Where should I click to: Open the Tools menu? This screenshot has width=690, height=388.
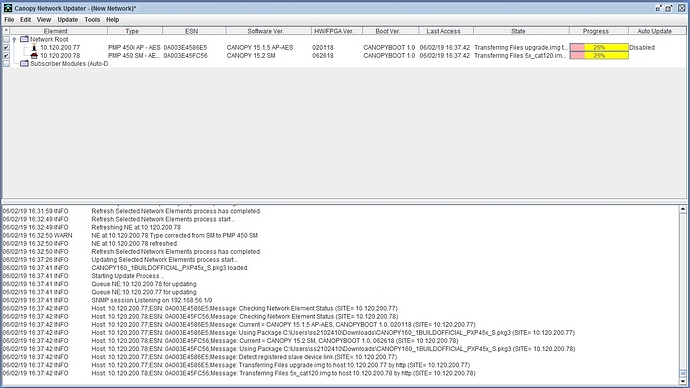[92, 19]
